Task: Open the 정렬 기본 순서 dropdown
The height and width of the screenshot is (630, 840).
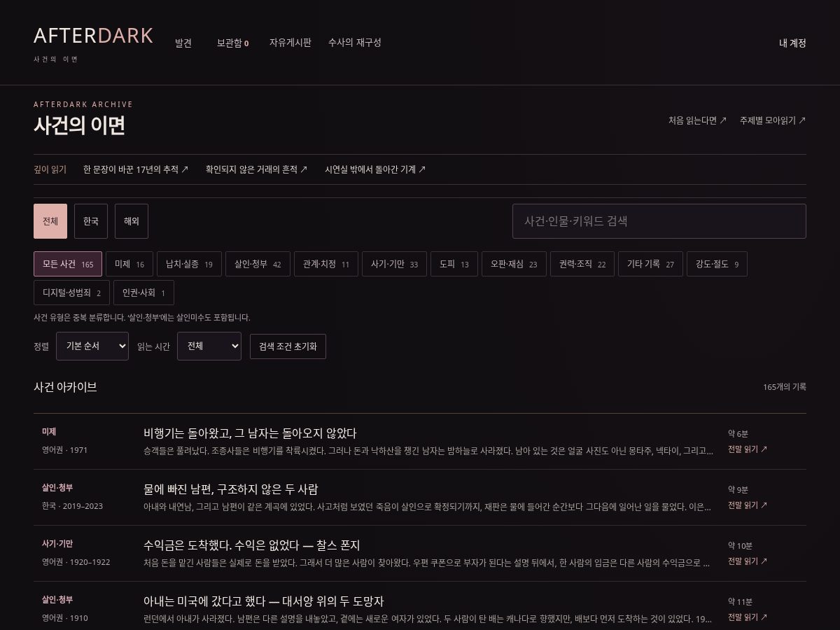Action: click(x=92, y=346)
